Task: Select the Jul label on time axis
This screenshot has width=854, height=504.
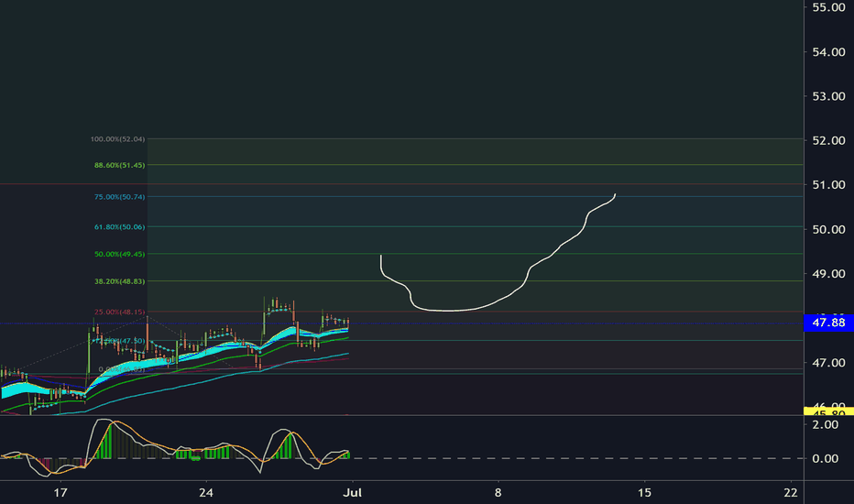Action: [x=353, y=493]
